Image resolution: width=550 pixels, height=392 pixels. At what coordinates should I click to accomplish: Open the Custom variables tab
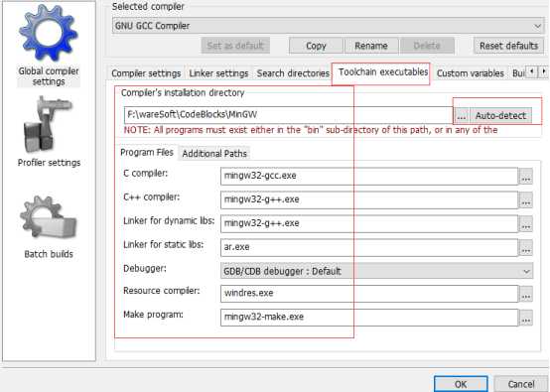pyautogui.click(x=470, y=73)
